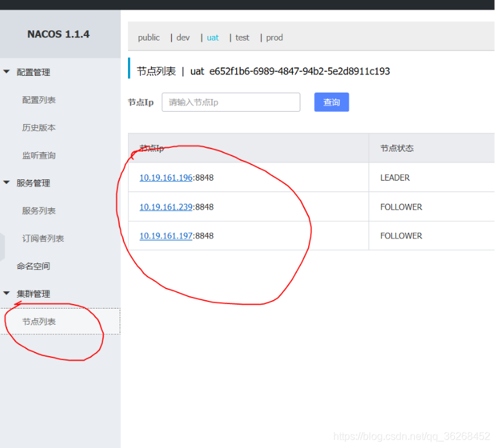
Task: Click the 集群管理 menu heading
Action: [33, 294]
